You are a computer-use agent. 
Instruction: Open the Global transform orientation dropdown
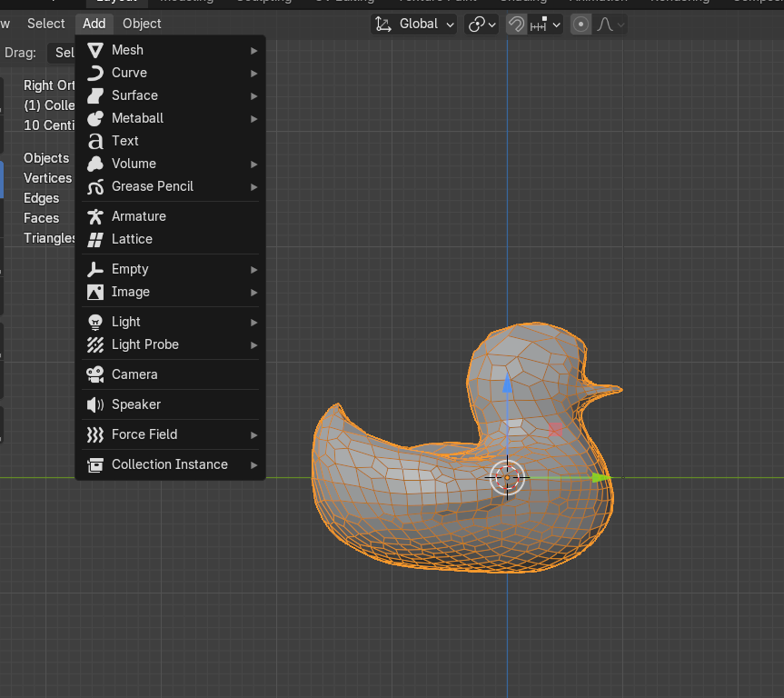(414, 24)
